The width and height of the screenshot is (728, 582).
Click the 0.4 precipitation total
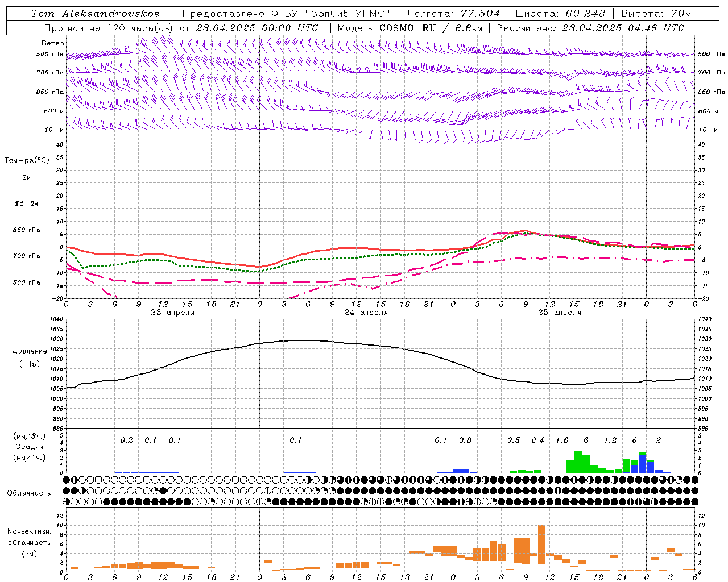pos(537,440)
